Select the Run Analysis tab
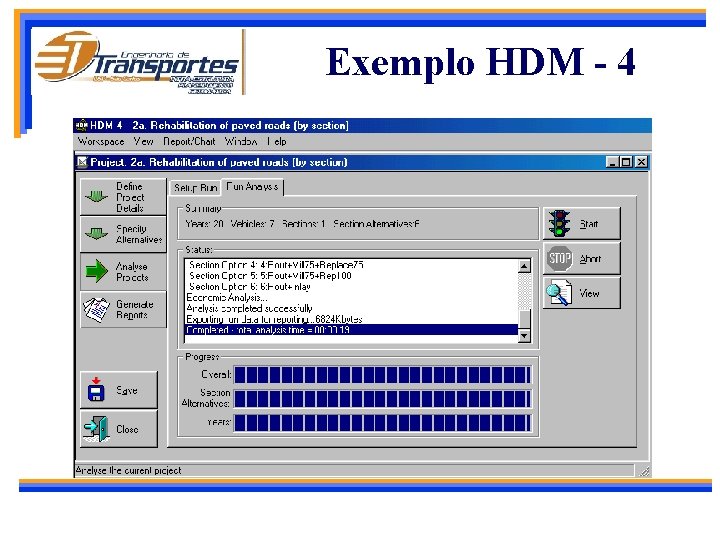Screen dimensions: 720x540 (252, 187)
